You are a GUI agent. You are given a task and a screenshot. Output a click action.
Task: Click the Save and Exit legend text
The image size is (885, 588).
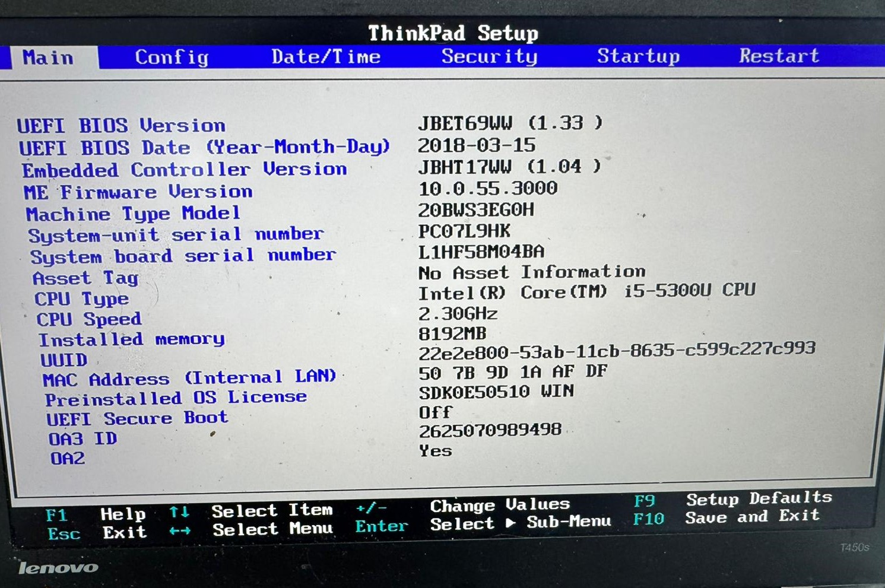pos(753,516)
